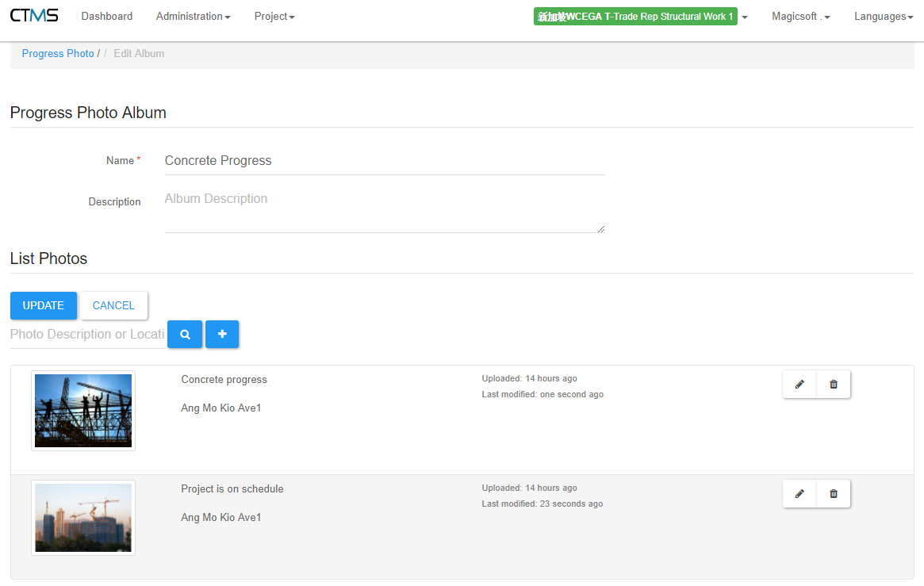
Task: Focus the album Name input field
Action: (385, 161)
